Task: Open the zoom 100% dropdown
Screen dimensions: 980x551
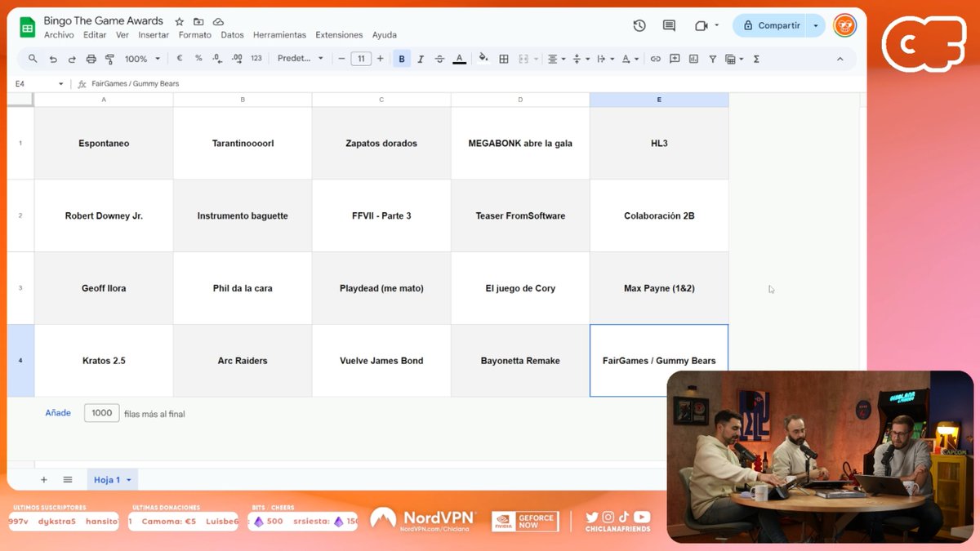Action: [141, 59]
